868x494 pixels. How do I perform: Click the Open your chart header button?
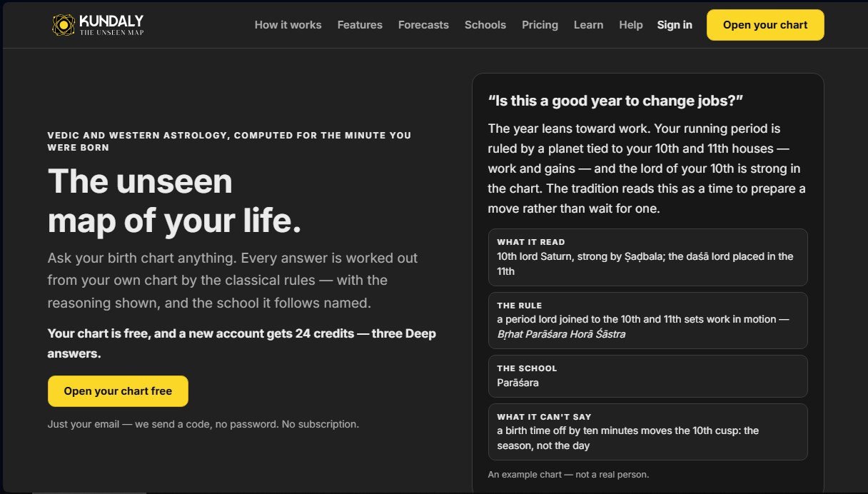(765, 25)
